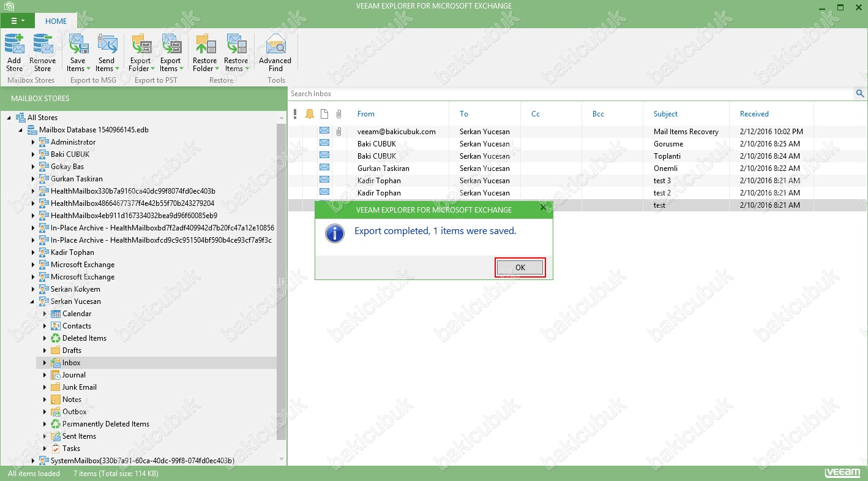
Task: Select HealthMailbox330b7a9160ca40dc99f8074fd0ec403b mailbox
Action: tap(133, 191)
